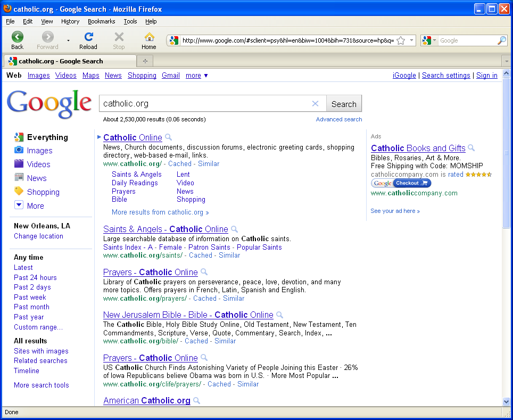The height and width of the screenshot is (420, 513).
Task: Click the Google site icon in the address bar
Action: (x=174, y=40)
